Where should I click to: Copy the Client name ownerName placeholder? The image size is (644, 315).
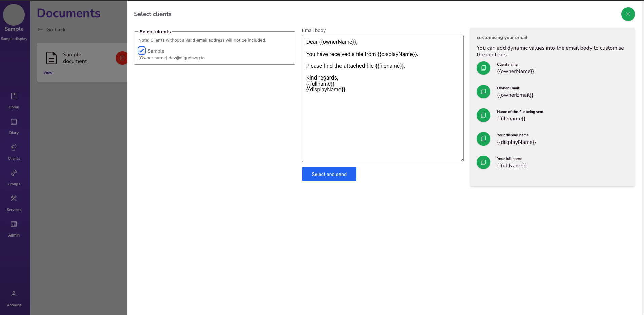pos(484,68)
